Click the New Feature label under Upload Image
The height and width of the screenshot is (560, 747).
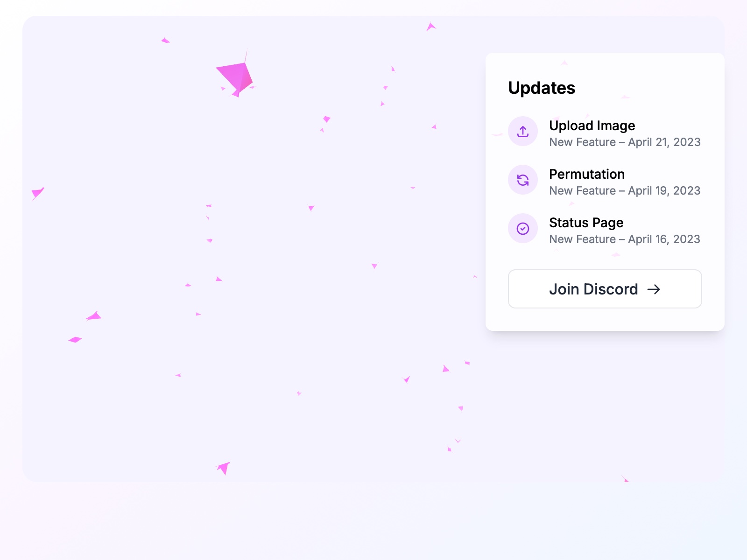(x=582, y=142)
